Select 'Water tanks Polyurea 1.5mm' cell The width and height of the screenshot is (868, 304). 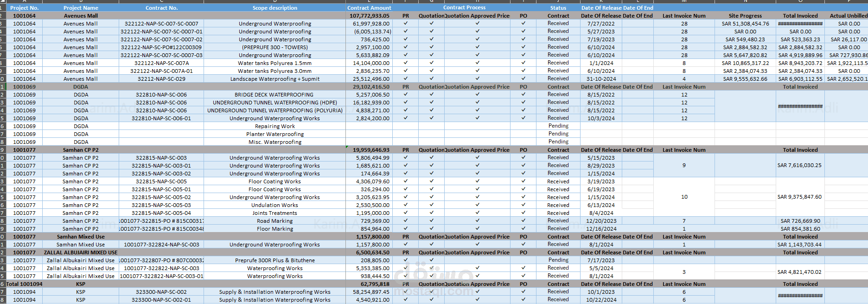pos(275,63)
